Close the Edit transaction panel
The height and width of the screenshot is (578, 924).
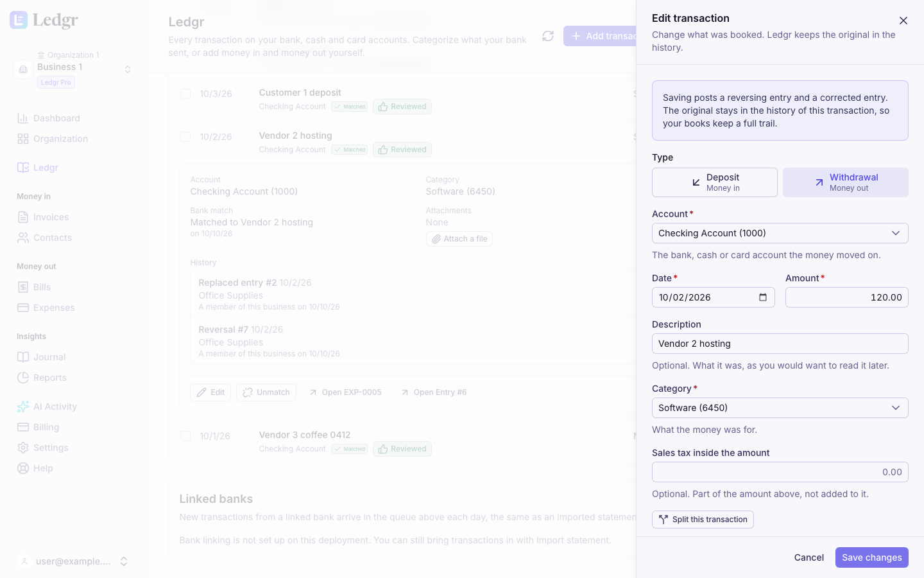(903, 21)
